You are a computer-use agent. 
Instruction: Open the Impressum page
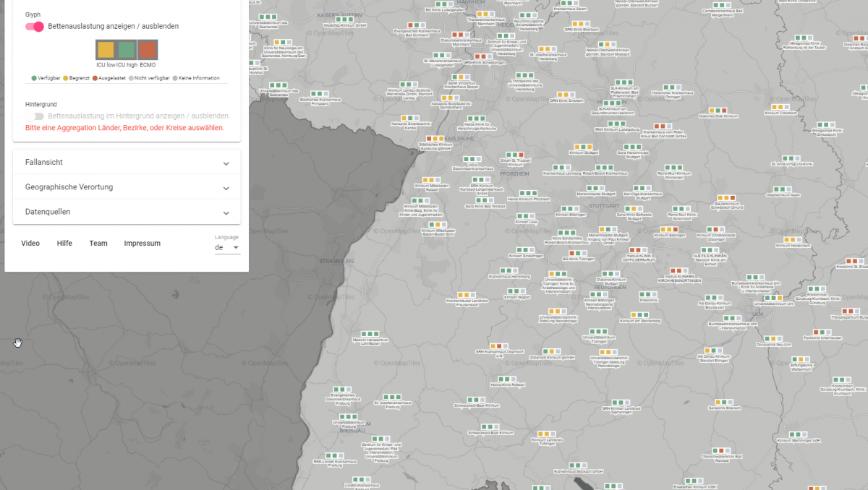142,244
